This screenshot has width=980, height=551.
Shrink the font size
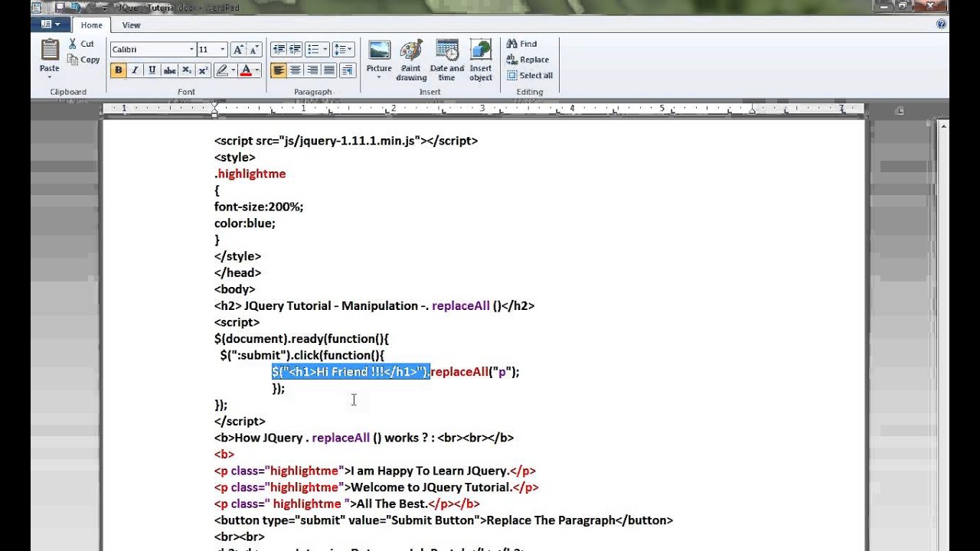coord(254,50)
